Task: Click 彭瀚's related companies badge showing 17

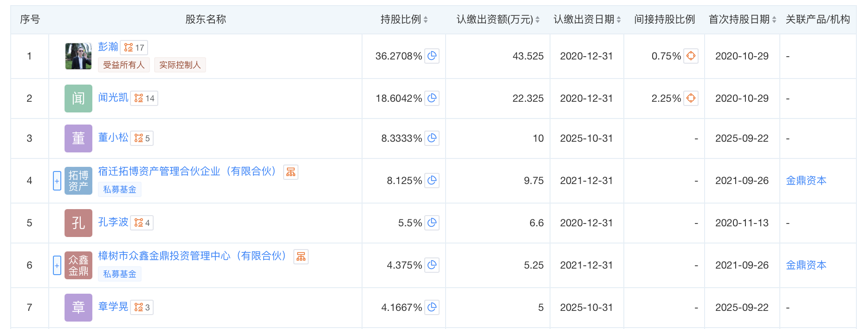Action: point(134,47)
